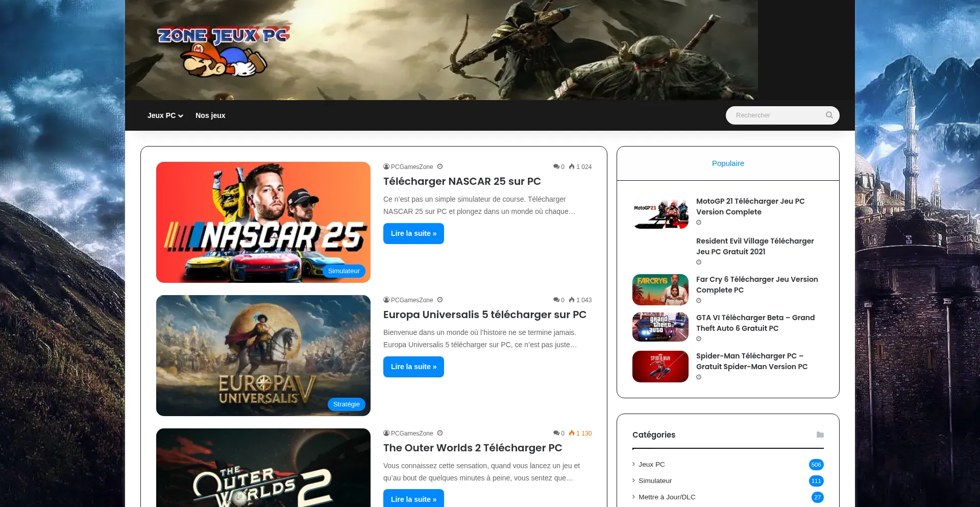Image resolution: width=980 pixels, height=507 pixels.
Task: Click the PCGamesZone author icon on NASCAR post
Action: point(386,167)
